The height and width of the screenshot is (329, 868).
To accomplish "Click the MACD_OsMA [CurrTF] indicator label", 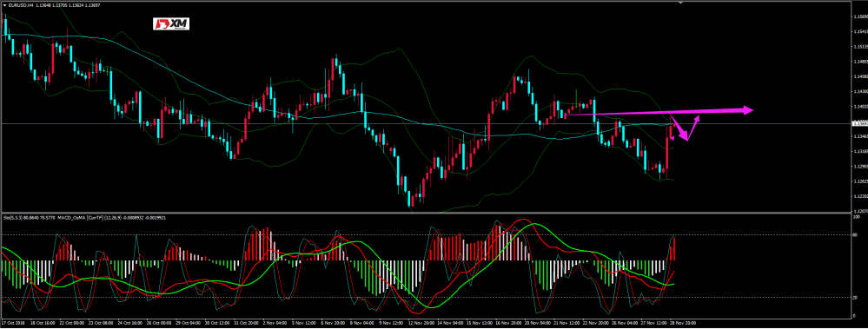I will click(80, 218).
